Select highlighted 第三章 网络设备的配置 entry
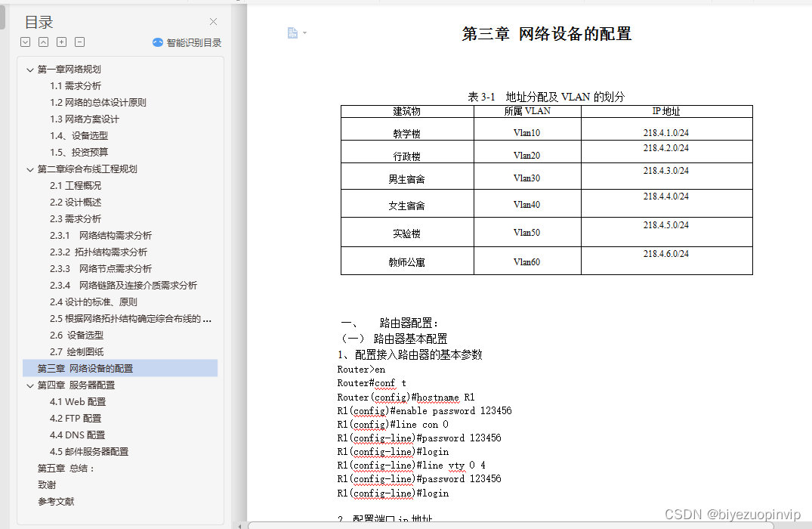812x529 pixels. 120,368
